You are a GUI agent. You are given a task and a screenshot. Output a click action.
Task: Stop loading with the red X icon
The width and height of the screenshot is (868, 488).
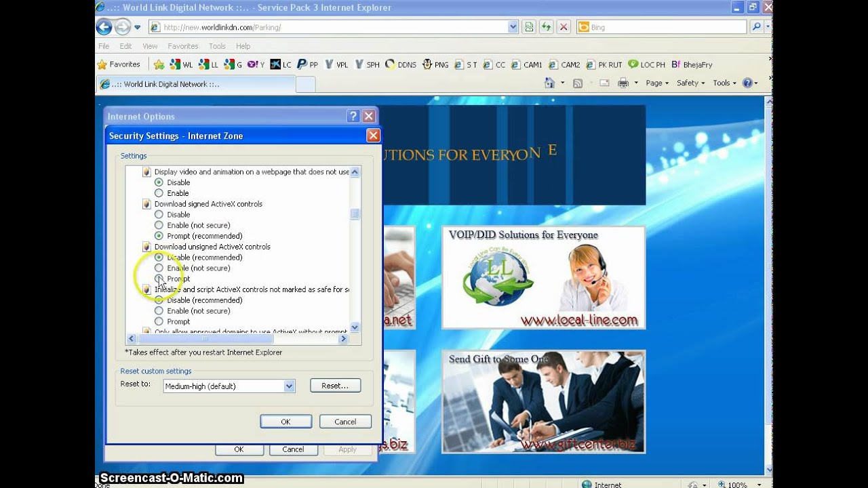point(564,27)
